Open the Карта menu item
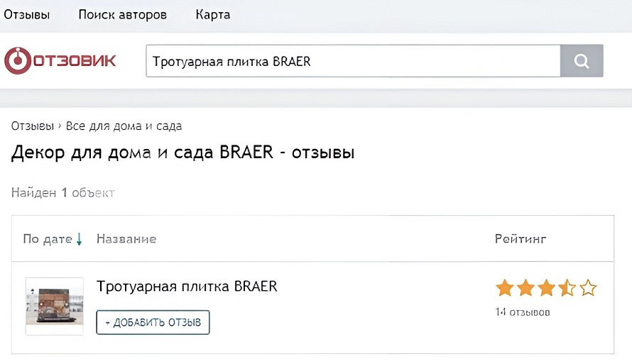 pyautogui.click(x=213, y=15)
